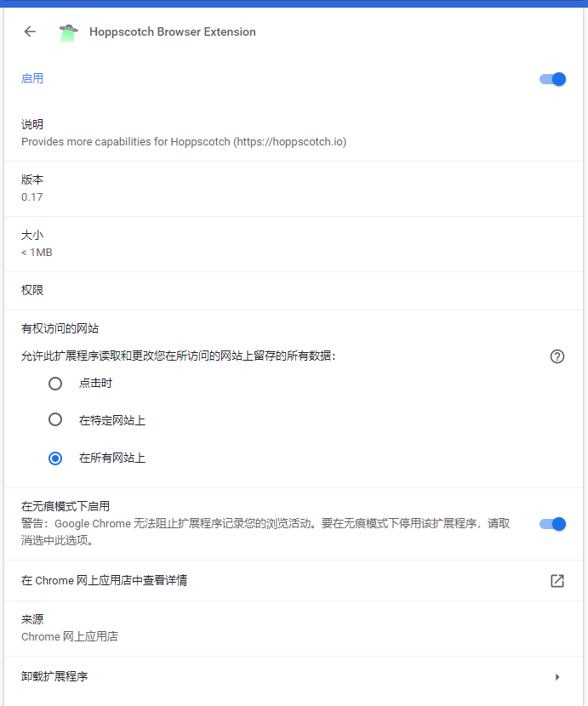
Task: Click the 说明 label
Action: (32, 124)
